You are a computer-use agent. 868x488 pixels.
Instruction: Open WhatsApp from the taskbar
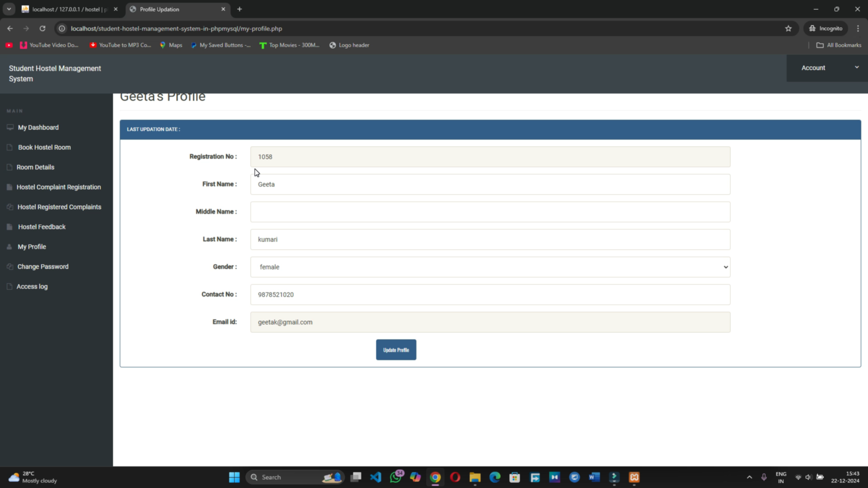[x=396, y=477]
